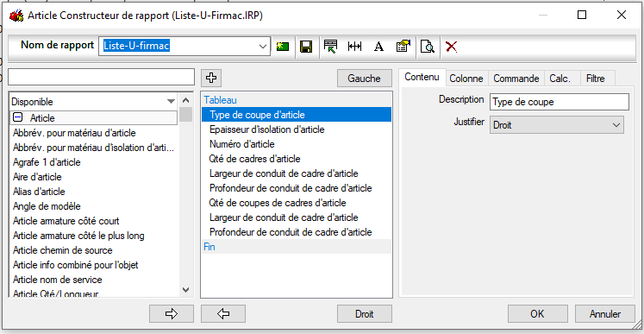644x334 pixels.
Task: Switch to the Contenu tab
Action: (x=422, y=78)
